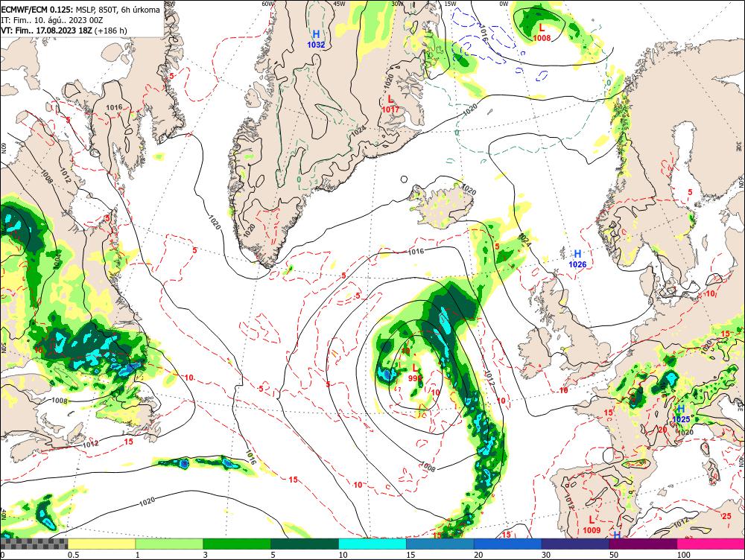Image resolution: width=745 pixels, height=560 pixels.
Task: Click the legend value '0.5' under the colour bar
Action: pyautogui.click(x=73, y=555)
